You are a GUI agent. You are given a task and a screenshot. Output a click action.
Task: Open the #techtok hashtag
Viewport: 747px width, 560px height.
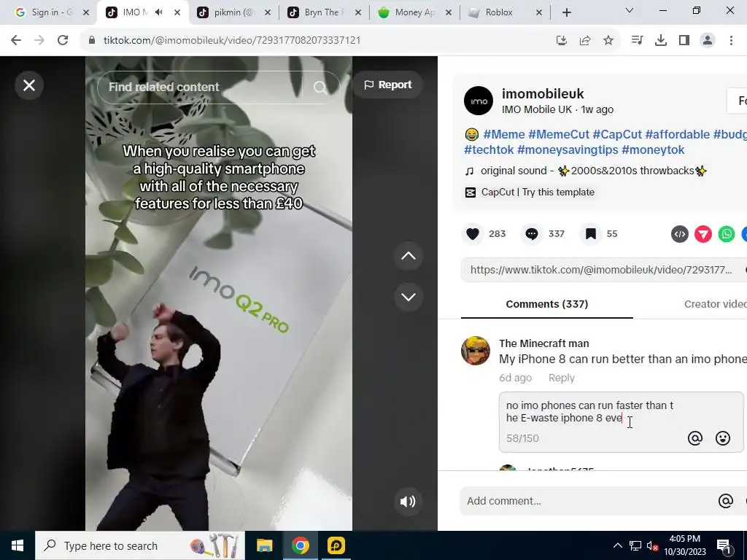click(489, 149)
